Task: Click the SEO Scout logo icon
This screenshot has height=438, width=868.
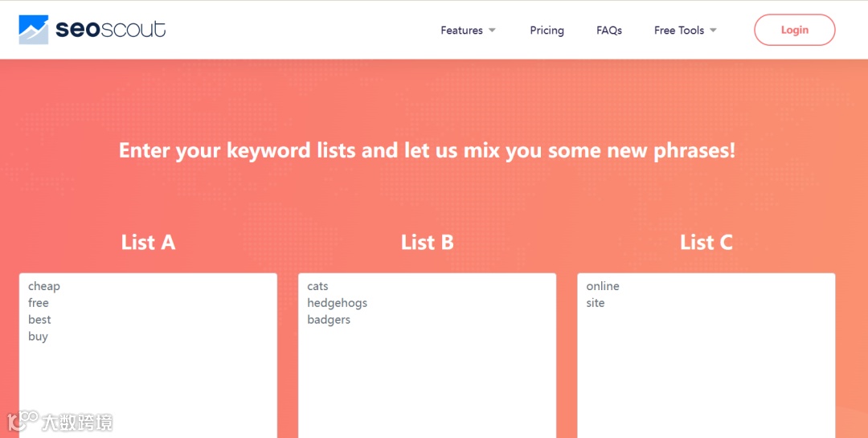Action: point(34,30)
